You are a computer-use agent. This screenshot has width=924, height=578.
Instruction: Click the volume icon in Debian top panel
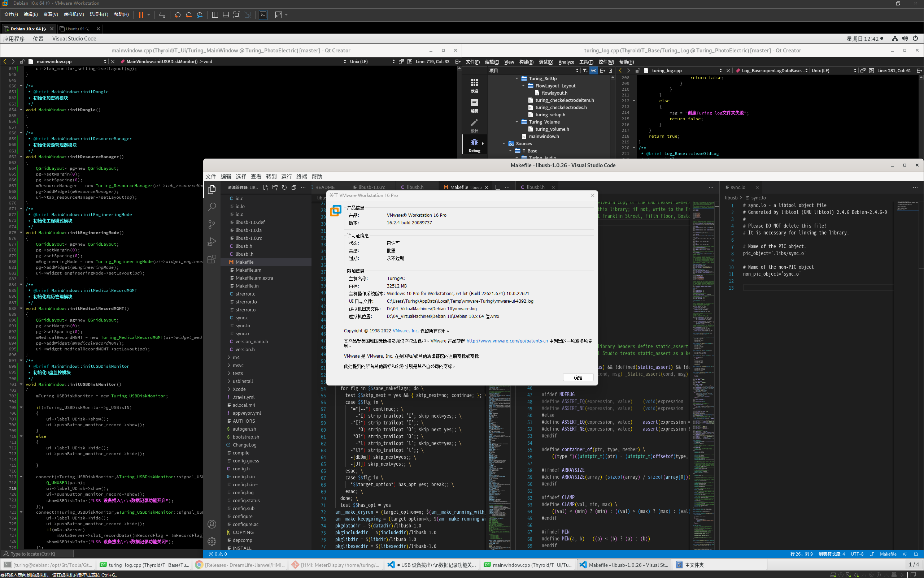click(905, 39)
